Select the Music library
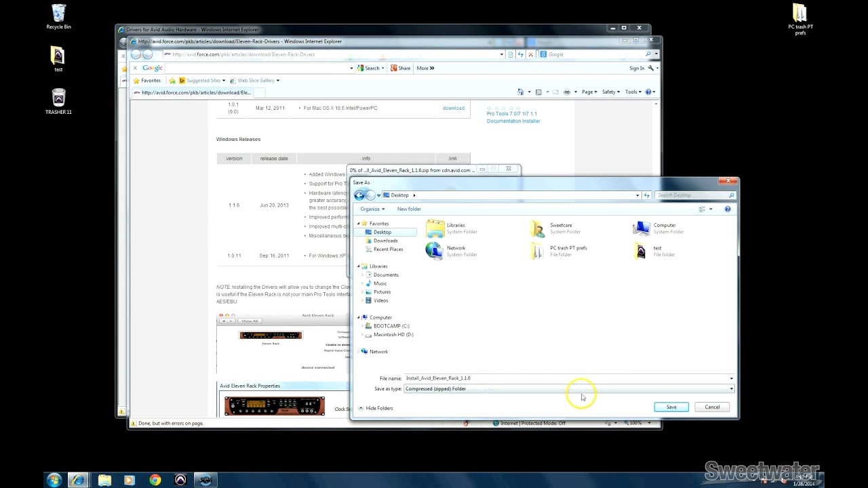 click(380, 283)
